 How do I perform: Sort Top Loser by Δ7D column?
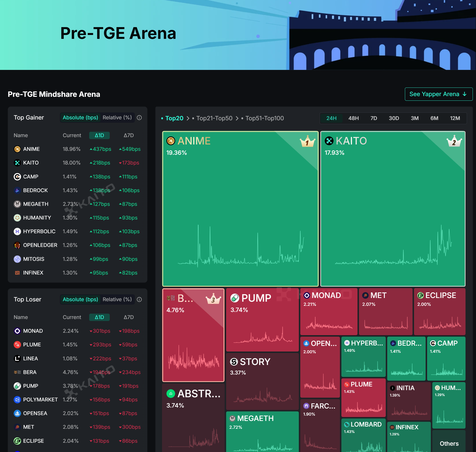point(129,317)
